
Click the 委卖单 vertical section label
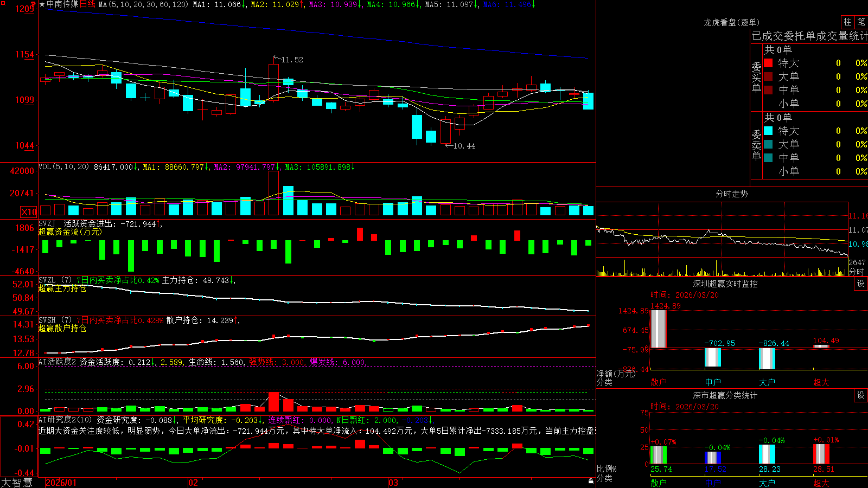point(756,145)
